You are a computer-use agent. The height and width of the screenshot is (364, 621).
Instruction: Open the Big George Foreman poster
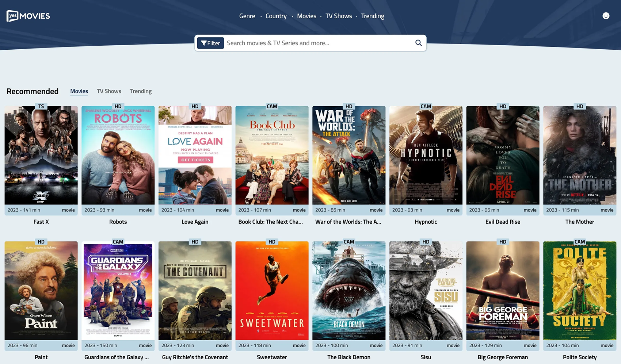pyautogui.click(x=503, y=291)
